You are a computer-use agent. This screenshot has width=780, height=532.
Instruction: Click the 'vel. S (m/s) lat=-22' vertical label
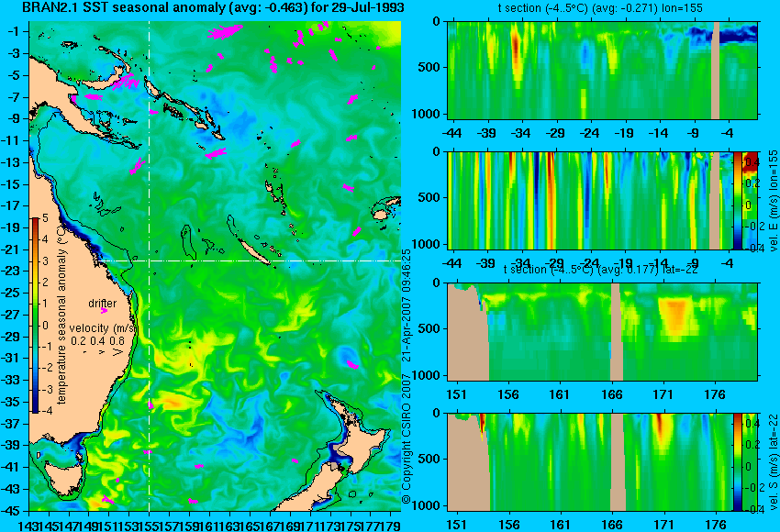point(773,463)
